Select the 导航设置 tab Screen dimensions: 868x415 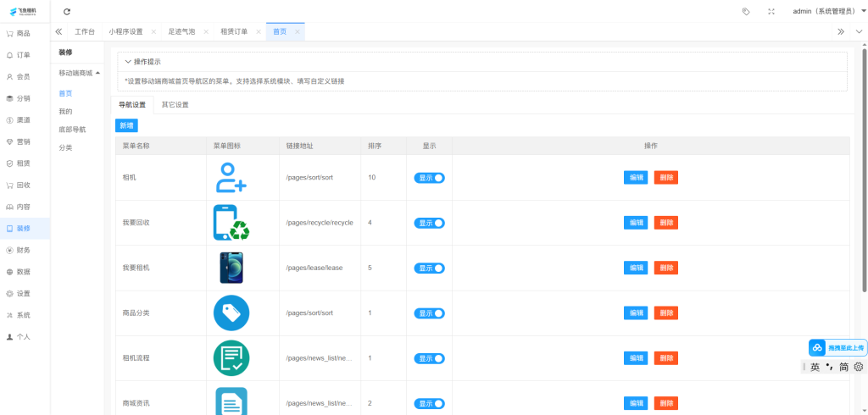(x=131, y=104)
